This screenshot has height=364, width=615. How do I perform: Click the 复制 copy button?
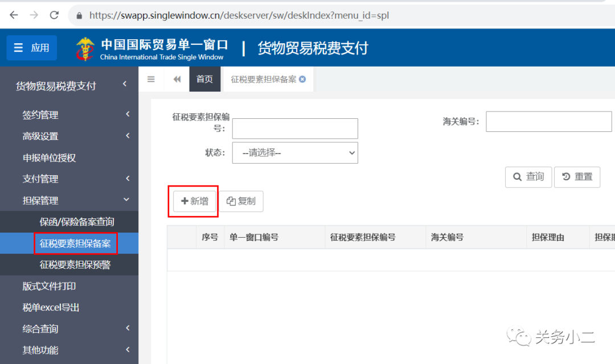pos(241,201)
